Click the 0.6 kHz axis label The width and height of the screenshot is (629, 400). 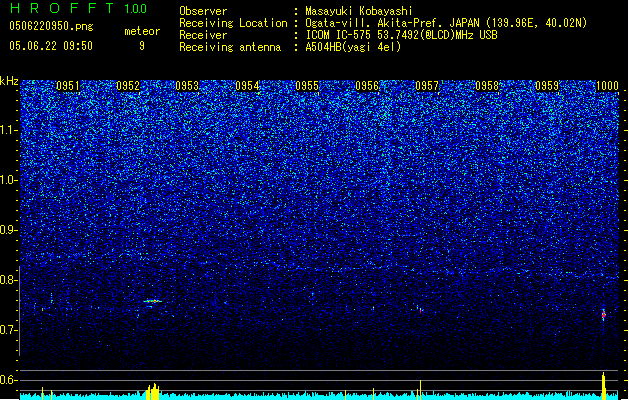8,380
